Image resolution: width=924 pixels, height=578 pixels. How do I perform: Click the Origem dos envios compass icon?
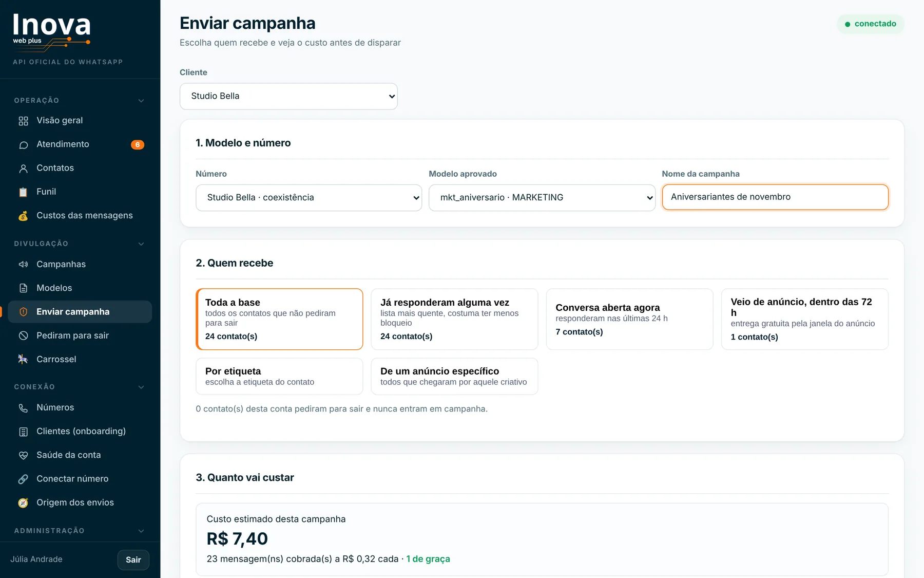pos(23,502)
